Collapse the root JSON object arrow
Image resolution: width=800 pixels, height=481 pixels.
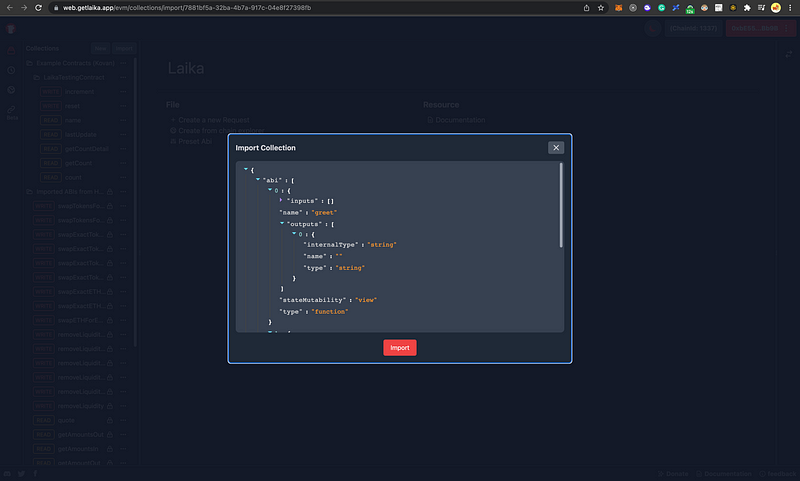click(245, 170)
